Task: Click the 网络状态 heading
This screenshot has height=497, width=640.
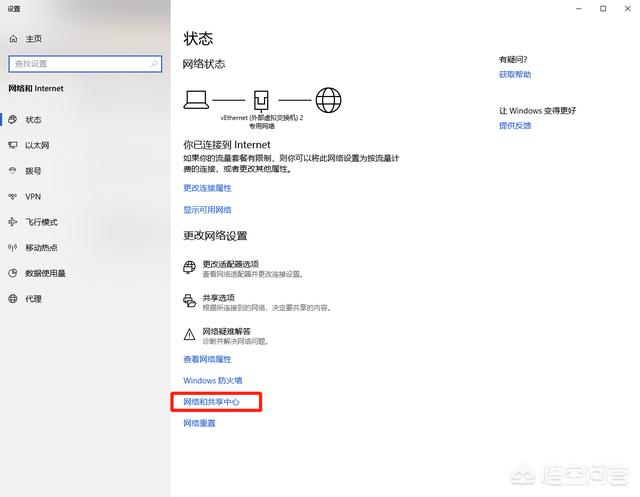Action: (204, 64)
